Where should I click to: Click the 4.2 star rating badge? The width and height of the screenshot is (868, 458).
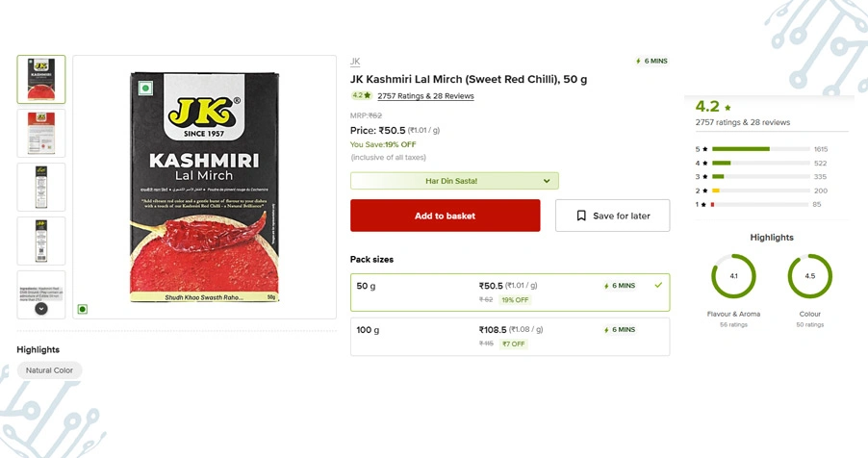coord(361,95)
